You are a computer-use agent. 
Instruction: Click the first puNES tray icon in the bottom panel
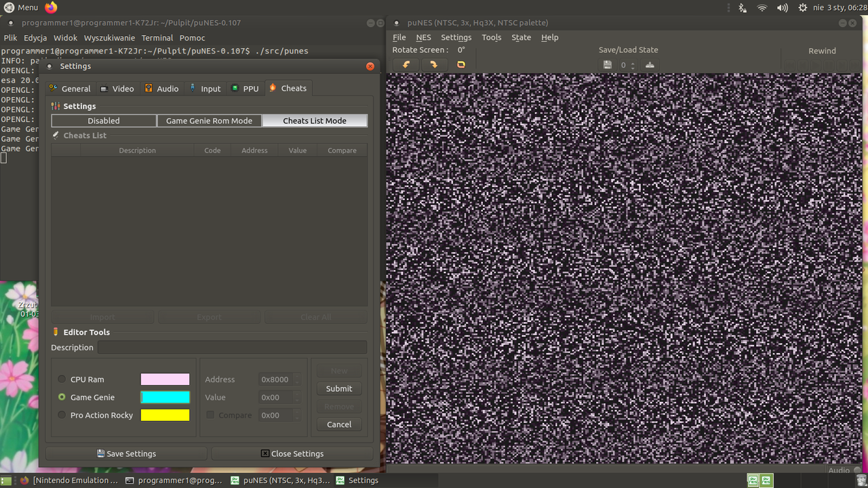tap(753, 481)
